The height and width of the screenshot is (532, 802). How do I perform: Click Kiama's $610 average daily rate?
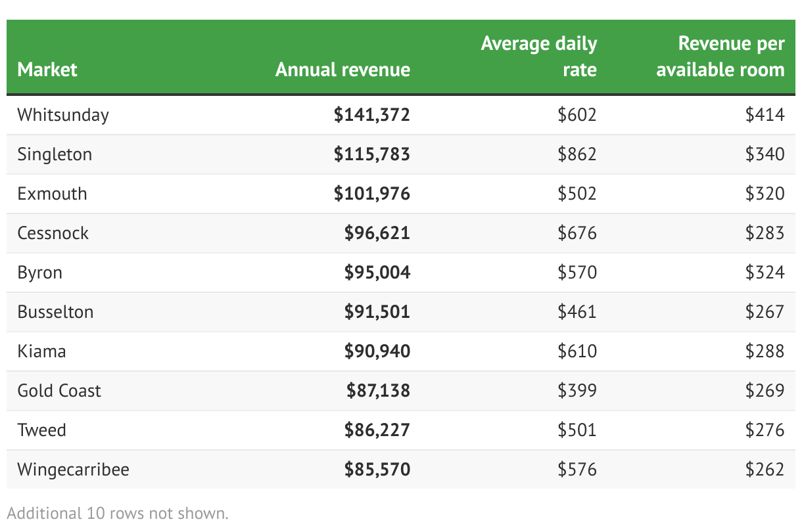point(577,351)
